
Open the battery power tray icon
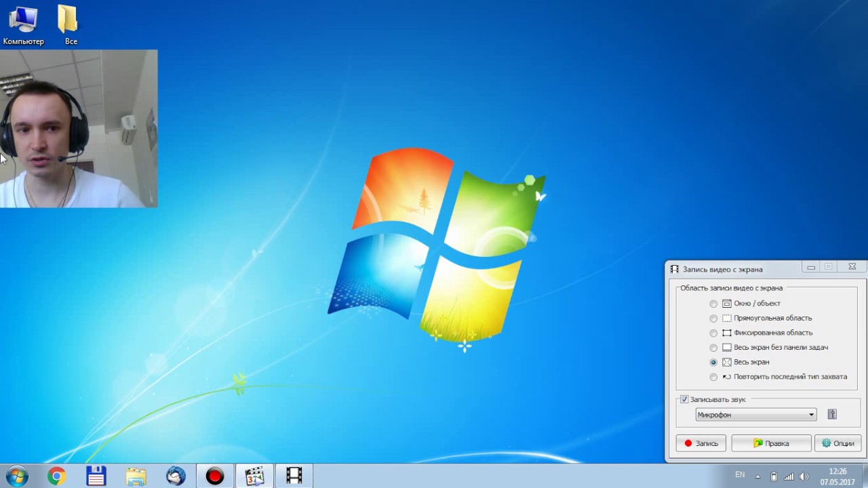[774, 476]
